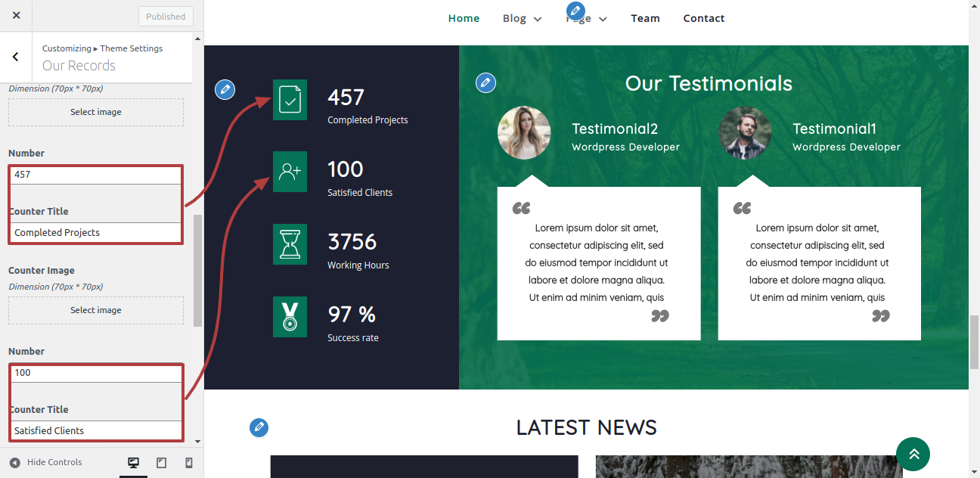Close the Customizer with the X icon
The height and width of the screenshot is (478, 980).
tap(16, 16)
